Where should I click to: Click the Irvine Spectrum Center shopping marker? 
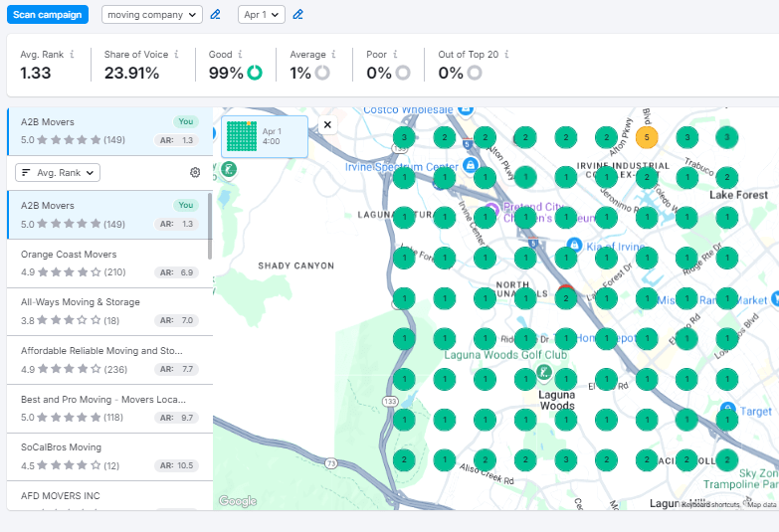tap(471, 165)
